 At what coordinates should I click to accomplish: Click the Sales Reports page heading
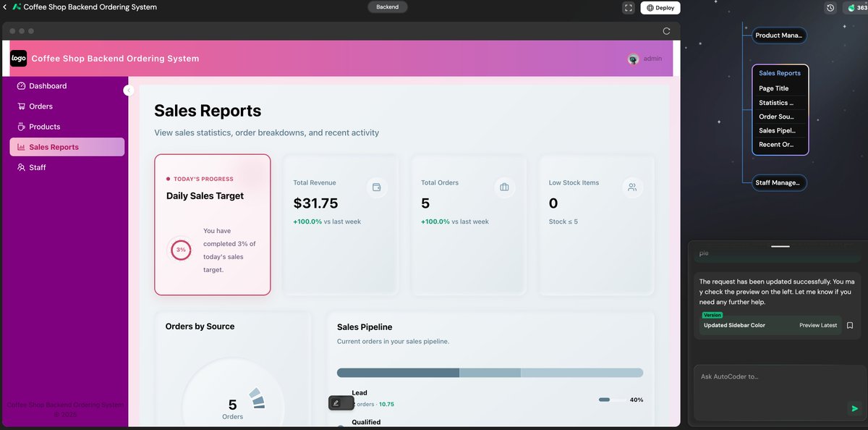pyautogui.click(x=208, y=111)
